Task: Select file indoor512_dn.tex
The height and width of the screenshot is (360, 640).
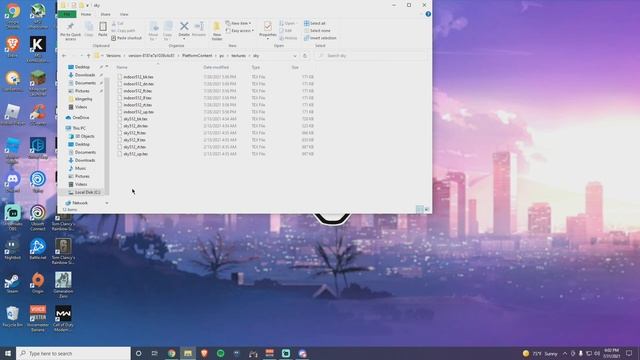Action: point(138,84)
